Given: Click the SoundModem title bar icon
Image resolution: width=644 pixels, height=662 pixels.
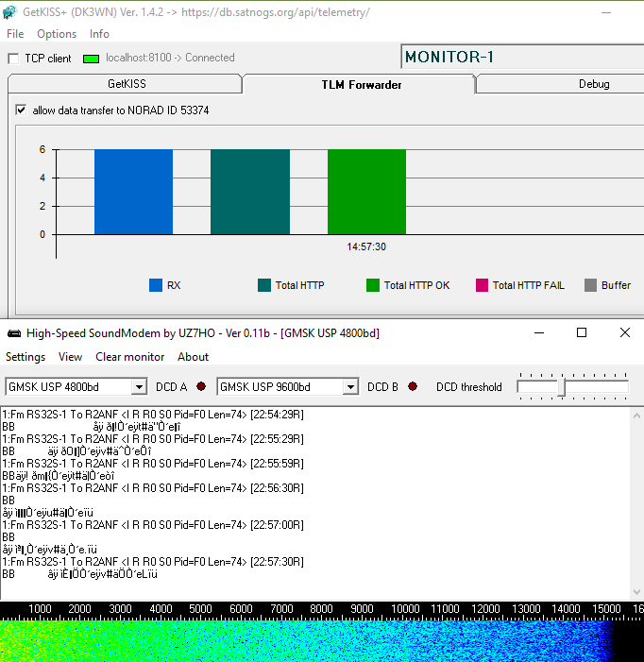Looking at the screenshot, I should click(x=14, y=333).
